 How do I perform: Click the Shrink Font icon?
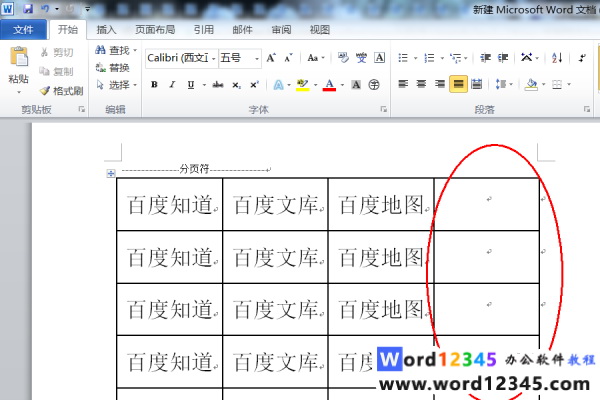coord(288,58)
